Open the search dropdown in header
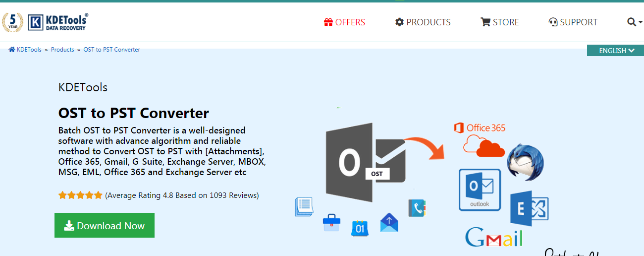Screen dimensions: 644x256 pyautogui.click(x=634, y=22)
